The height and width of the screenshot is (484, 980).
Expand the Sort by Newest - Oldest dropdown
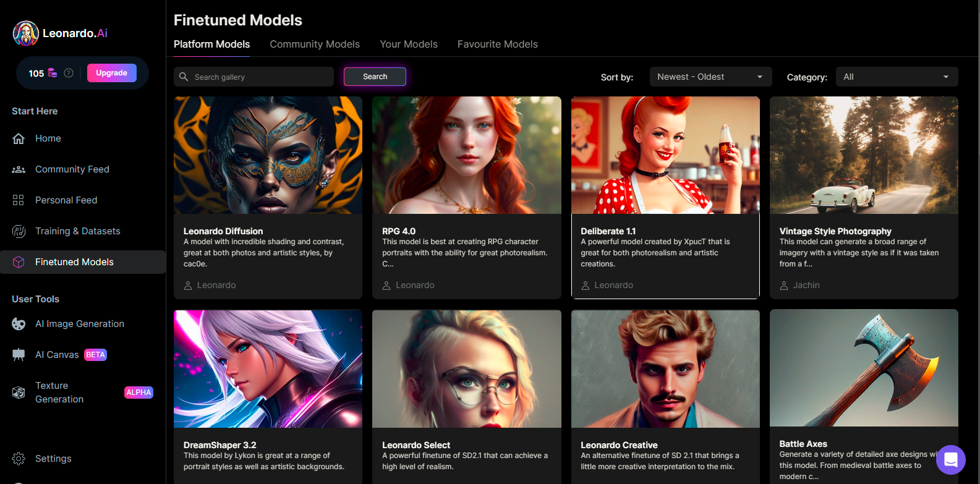pyautogui.click(x=710, y=77)
